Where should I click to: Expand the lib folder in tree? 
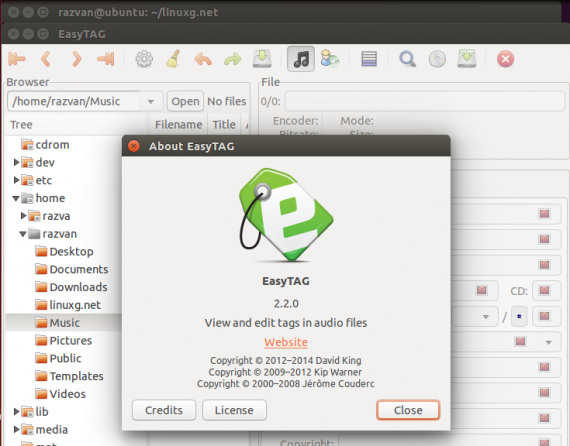click(x=16, y=411)
